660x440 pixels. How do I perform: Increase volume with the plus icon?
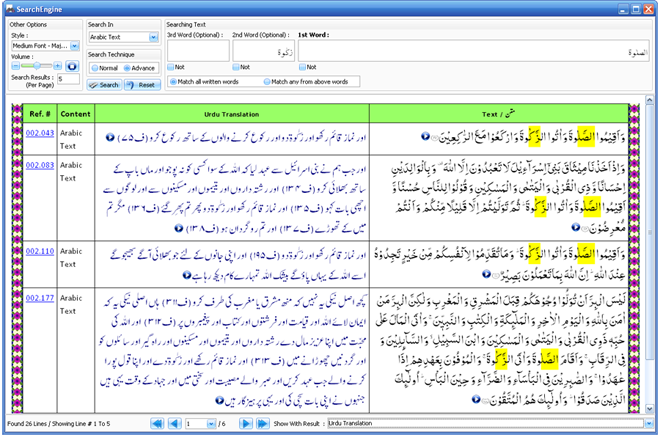click(58, 66)
